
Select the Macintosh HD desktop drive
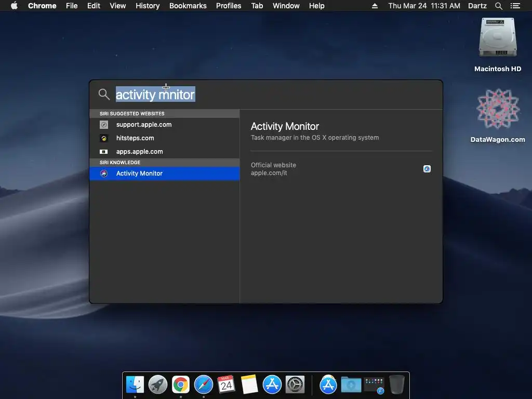click(498, 45)
